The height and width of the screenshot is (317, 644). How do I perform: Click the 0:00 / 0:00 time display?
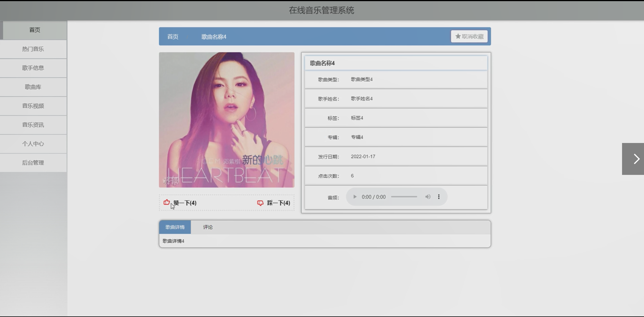(x=374, y=197)
